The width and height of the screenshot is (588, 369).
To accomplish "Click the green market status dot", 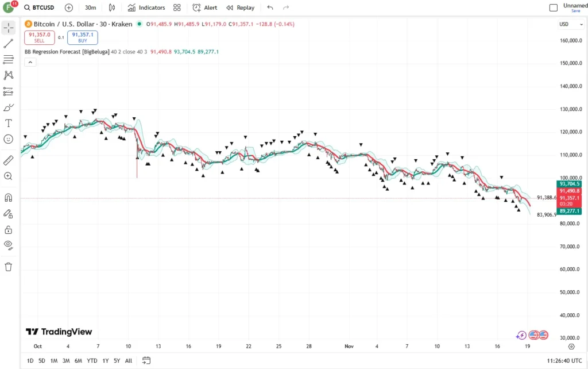I will coord(139,24).
